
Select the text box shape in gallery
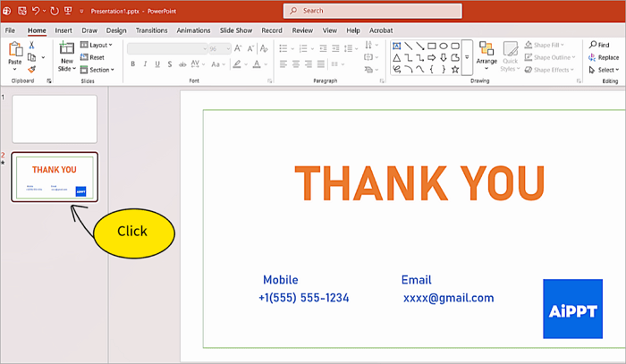pyautogui.click(x=396, y=46)
